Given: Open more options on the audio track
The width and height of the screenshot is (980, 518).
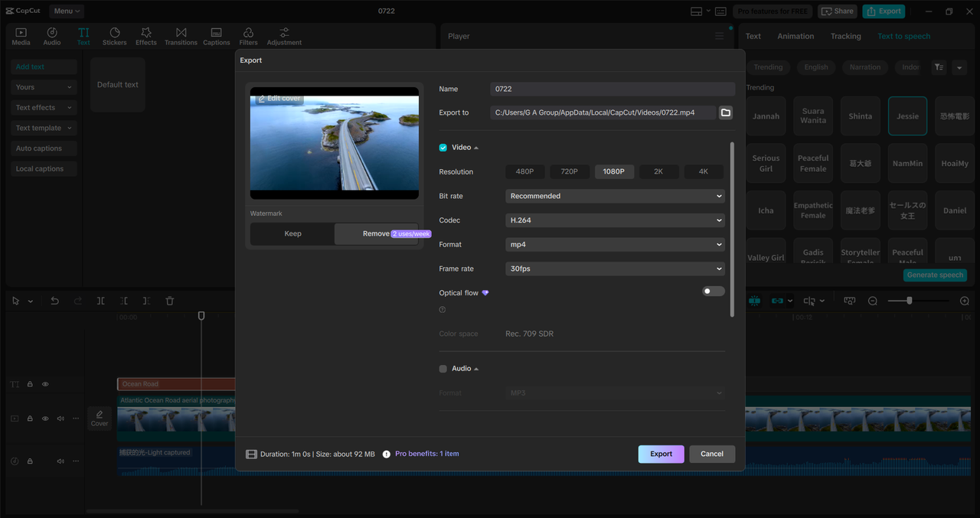Looking at the screenshot, I should point(76,461).
